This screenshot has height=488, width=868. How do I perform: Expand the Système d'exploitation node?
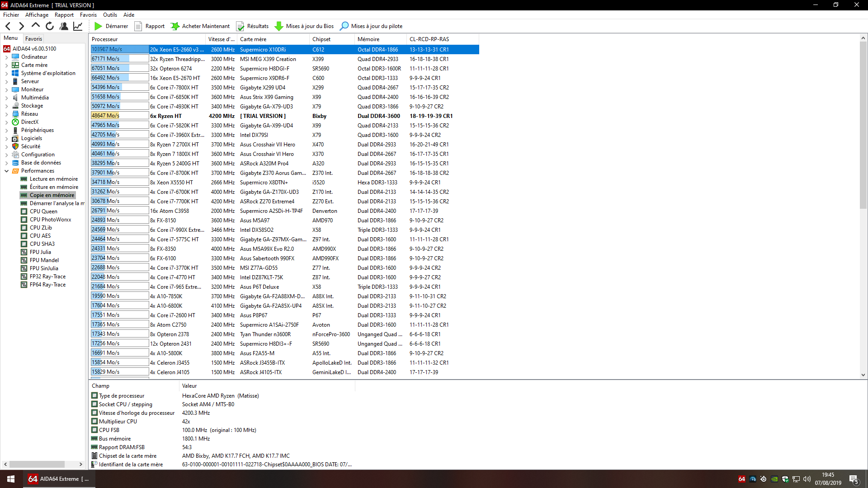[6, 74]
